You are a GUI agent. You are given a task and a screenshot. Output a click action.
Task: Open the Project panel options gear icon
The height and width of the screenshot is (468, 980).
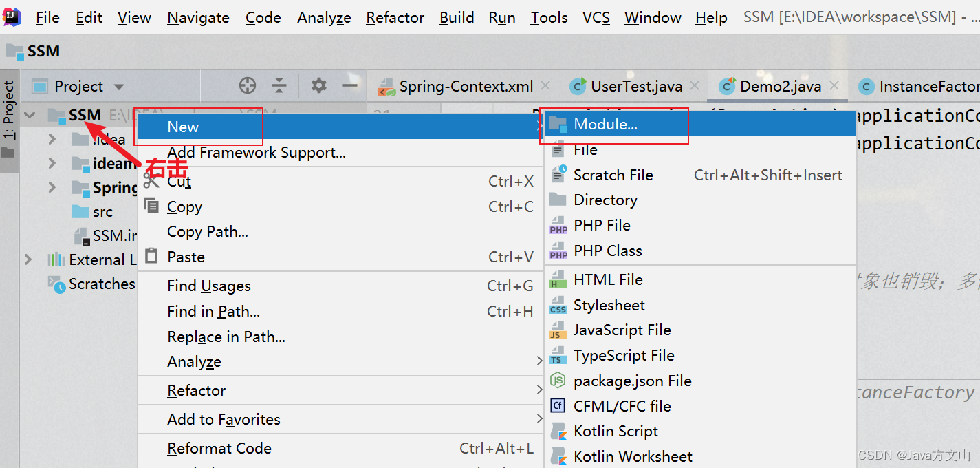[x=318, y=85]
